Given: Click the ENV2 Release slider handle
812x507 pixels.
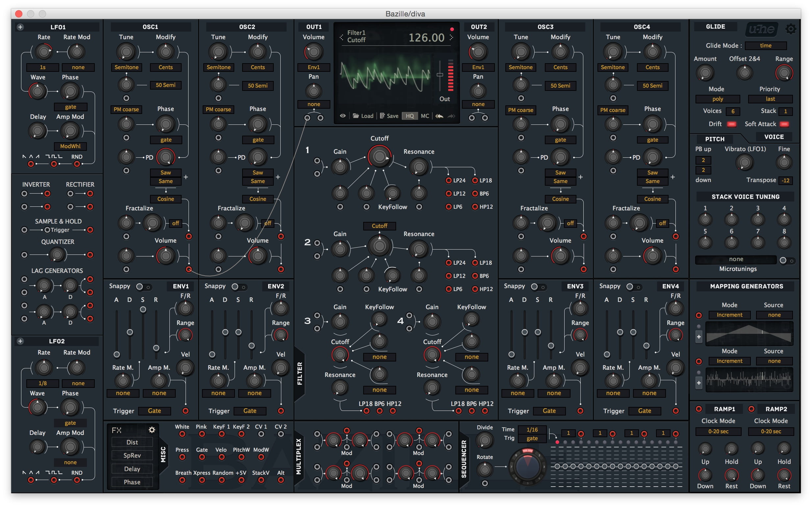Looking at the screenshot, I should 252,346.
